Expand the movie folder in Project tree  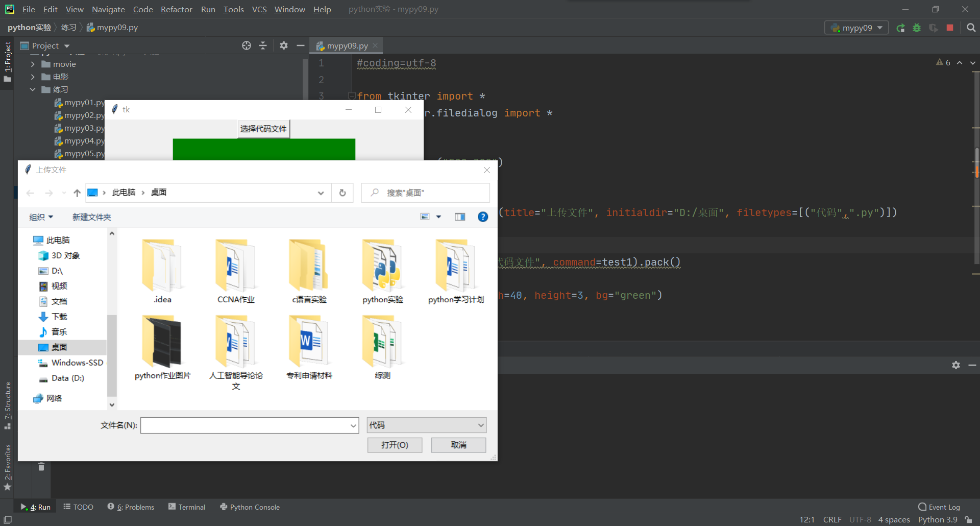click(33, 64)
